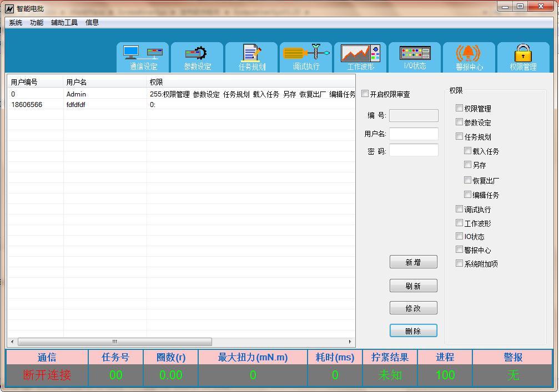Open the 任务规划 task planning icon
This screenshot has height=392, width=559.
(251, 57)
